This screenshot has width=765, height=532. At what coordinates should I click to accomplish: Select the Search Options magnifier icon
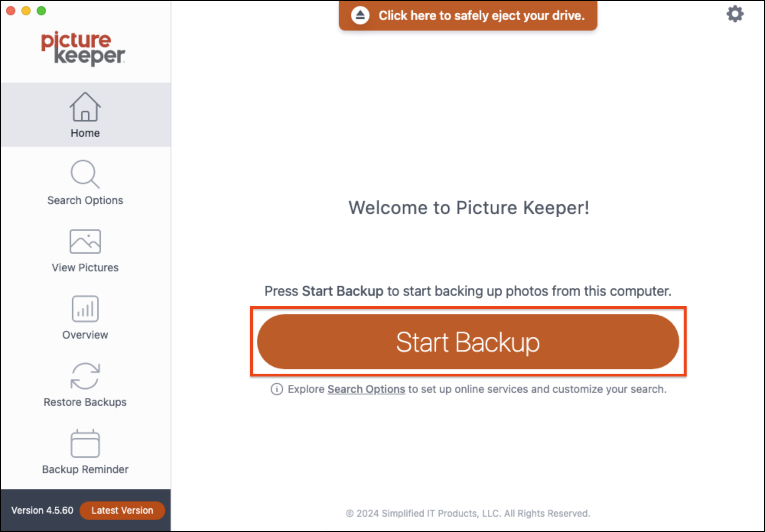tap(85, 174)
